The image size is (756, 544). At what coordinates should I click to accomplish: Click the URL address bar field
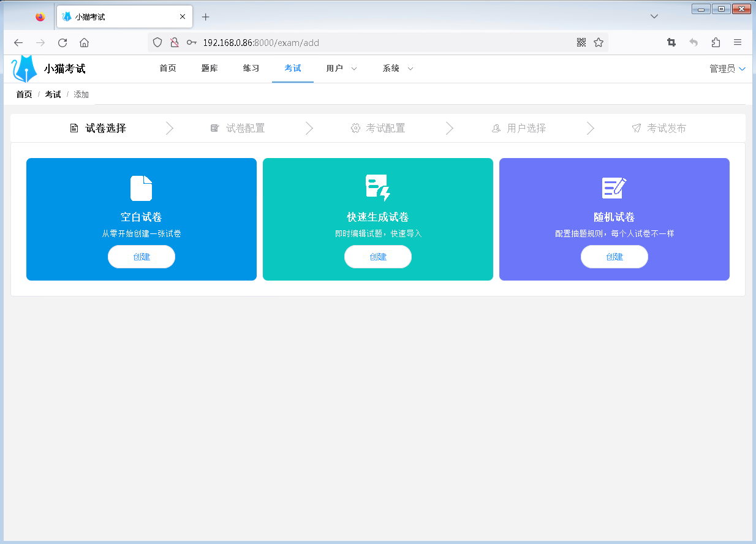[x=380, y=42]
